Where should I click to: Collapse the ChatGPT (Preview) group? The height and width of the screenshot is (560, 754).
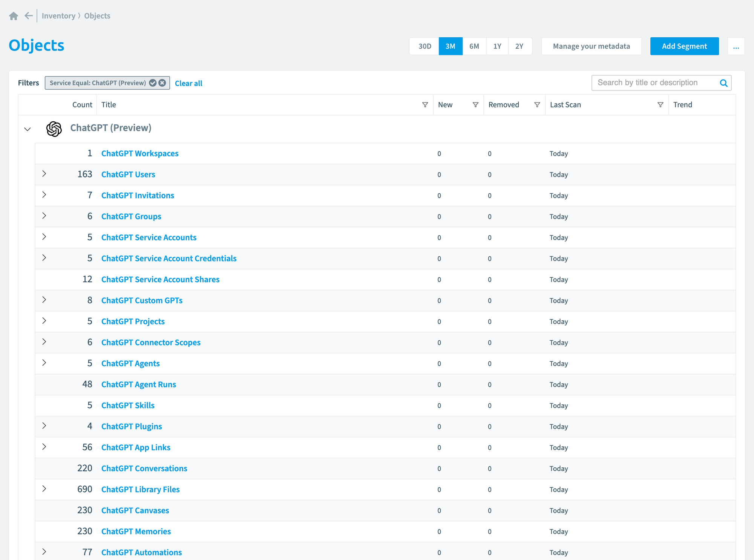[28, 129]
